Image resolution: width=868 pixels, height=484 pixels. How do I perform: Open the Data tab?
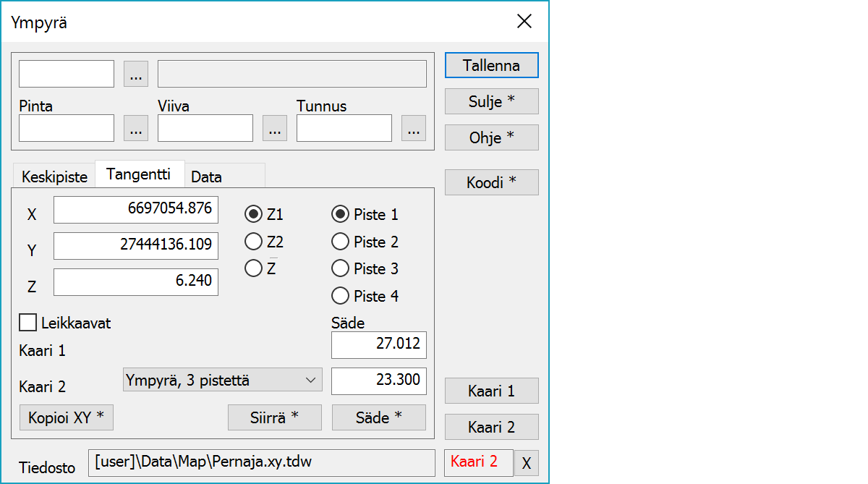tap(207, 177)
